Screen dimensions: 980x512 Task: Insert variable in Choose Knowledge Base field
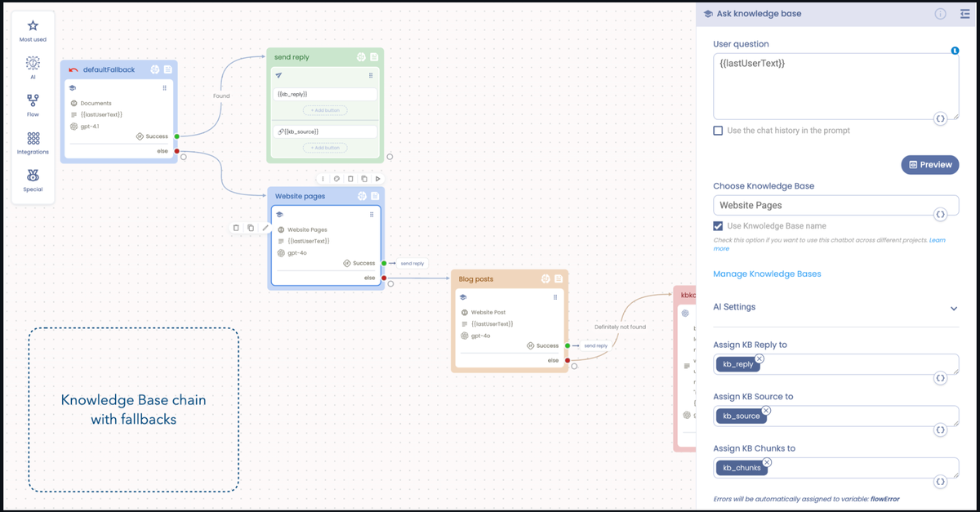[941, 214]
